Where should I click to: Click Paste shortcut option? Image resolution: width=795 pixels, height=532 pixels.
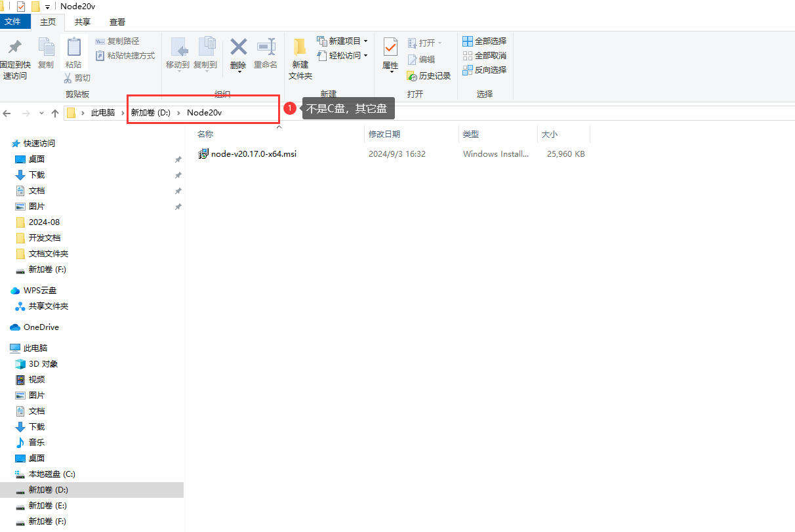point(126,56)
